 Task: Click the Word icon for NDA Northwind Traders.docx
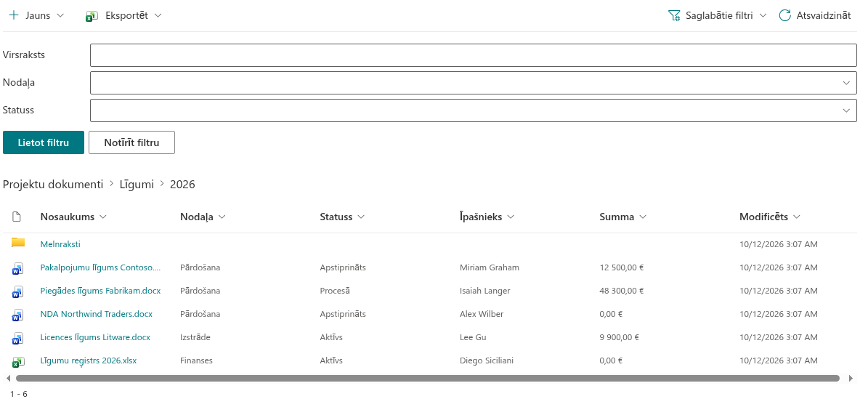click(18, 315)
